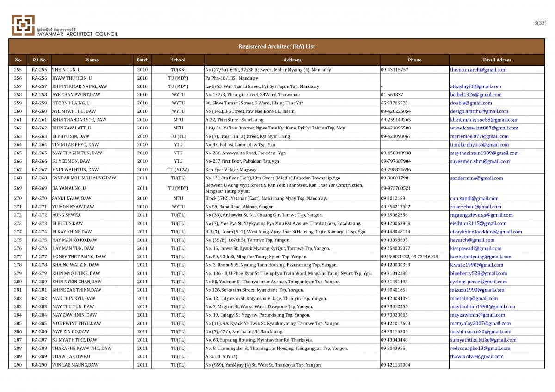This screenshot has width=555, height=392.
Task: Select the name 'THEIN TUN, U'
Action: pos(67,70)
